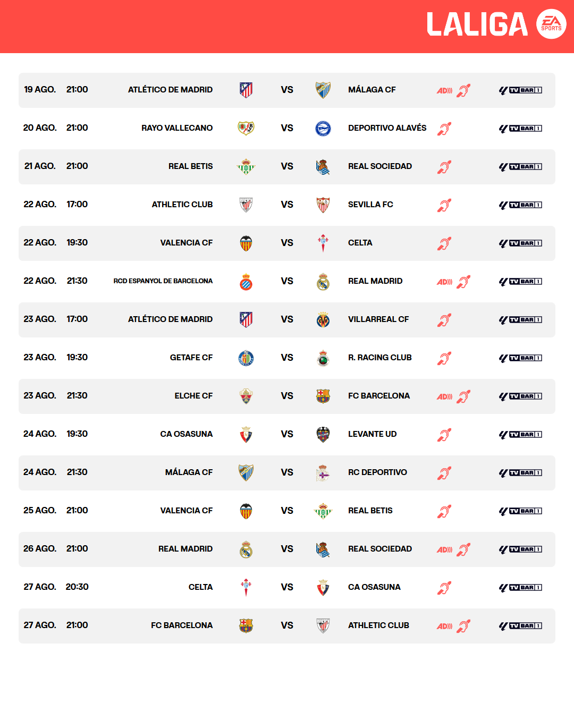Open the REAL MADRID team name on 26 AGO.
Viewport: 574px width, 728px height.
(x=185, y=549)
